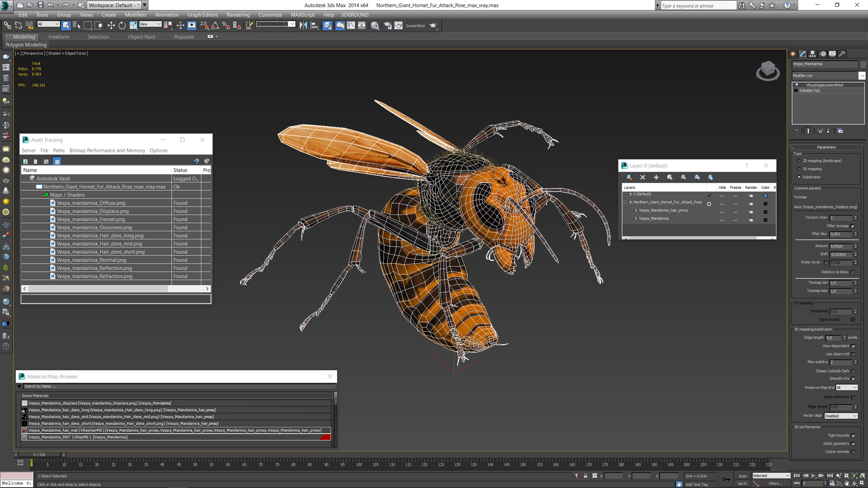Switch to the Freeform ribbon tab
This screenshot has height=488, width=868.
(59, 37)
